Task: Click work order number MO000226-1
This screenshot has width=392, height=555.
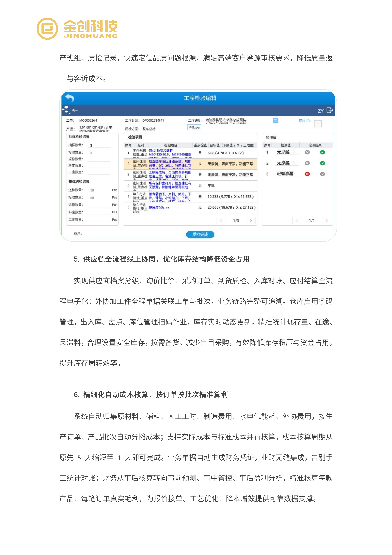Action: pos(88,120)
